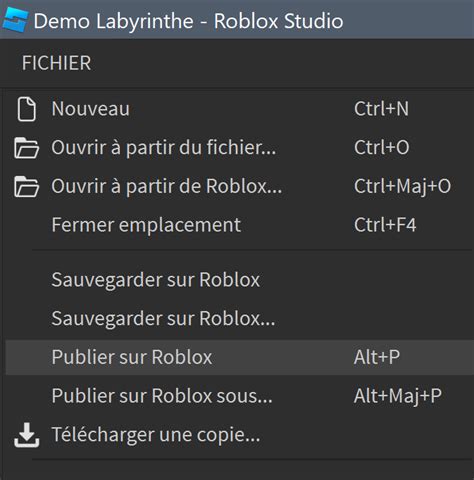Select Sauvegarder sur Roblox… with ellipsis
This screenshot has width=474, height=480.
[240, 318]
